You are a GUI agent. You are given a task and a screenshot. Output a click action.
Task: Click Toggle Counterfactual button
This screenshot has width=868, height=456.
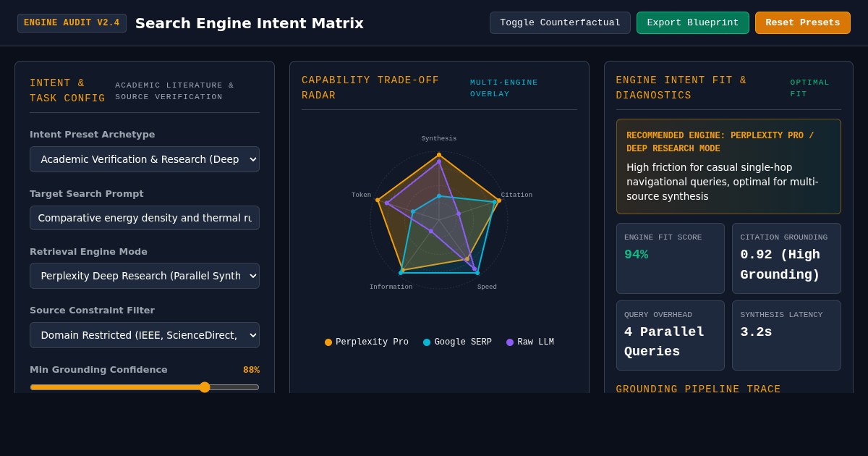560,22
